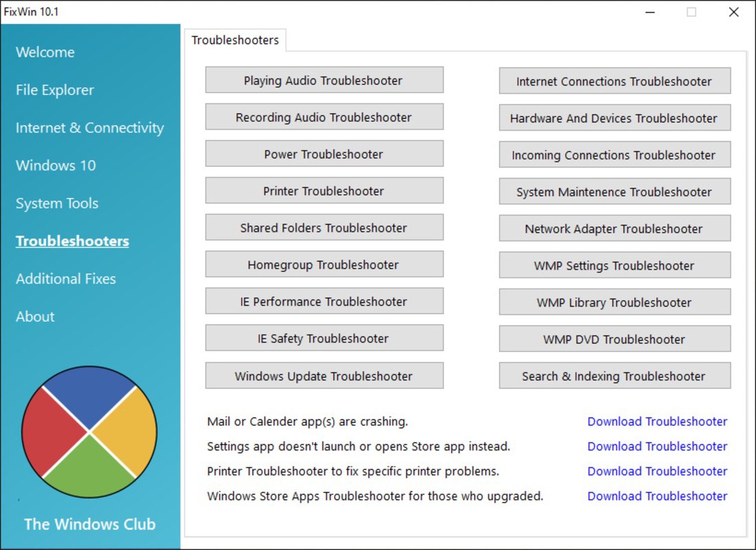
Task: Click the four-color Windows Club logo
Action: click(89, 432)
